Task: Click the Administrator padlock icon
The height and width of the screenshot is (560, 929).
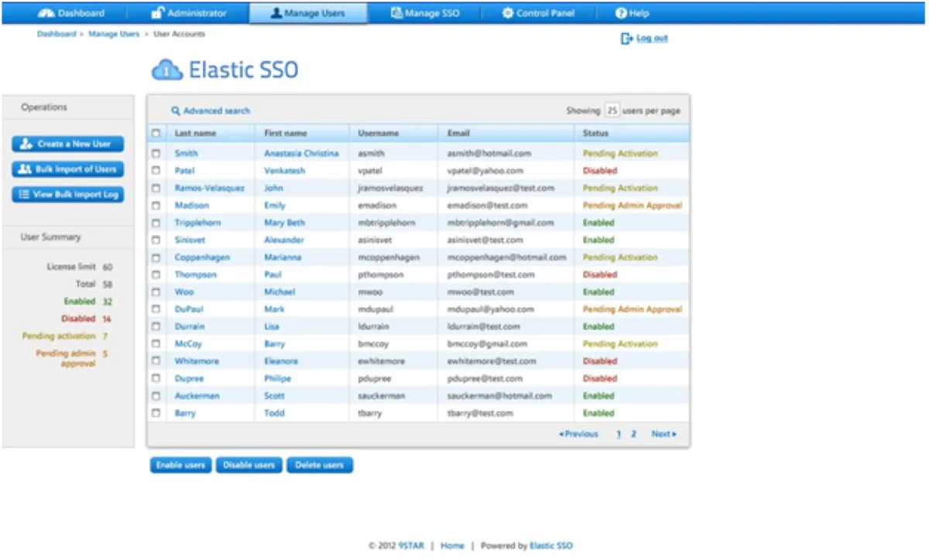Action: pos(157,13)
